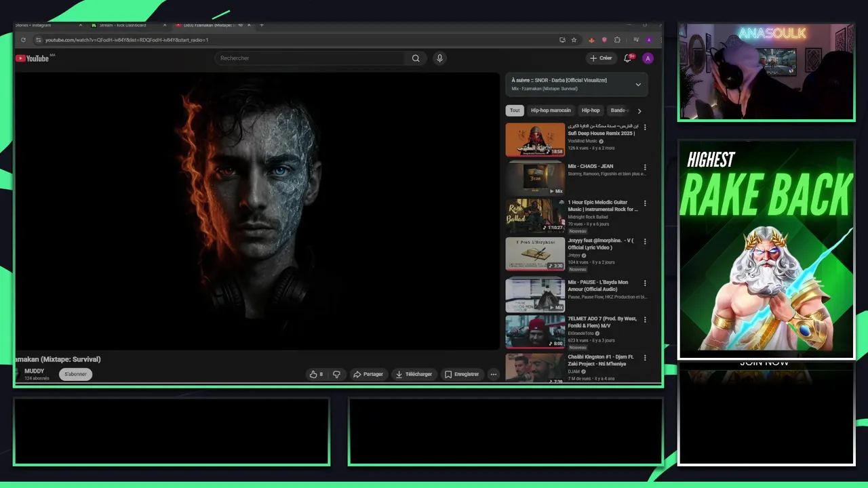Screen dimensions: 868x488
Task: Click the Télécharger download button
Action: coord(414,374)
